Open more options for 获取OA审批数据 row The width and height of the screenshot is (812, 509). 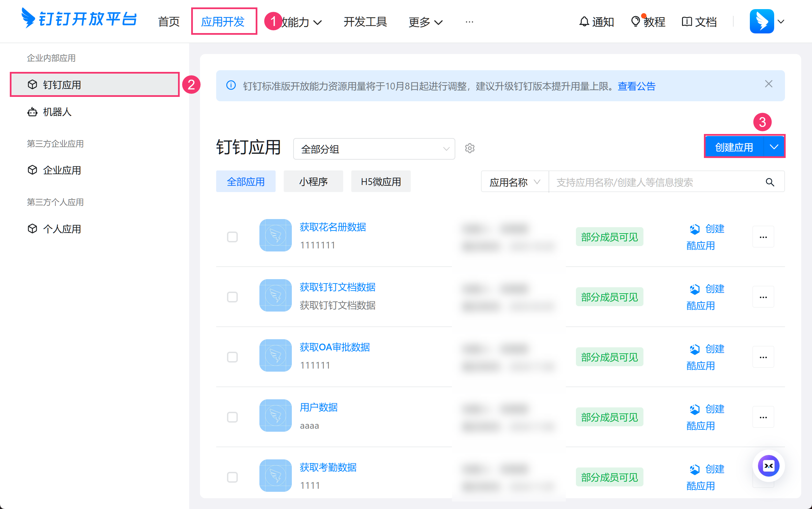coord(763,357)
